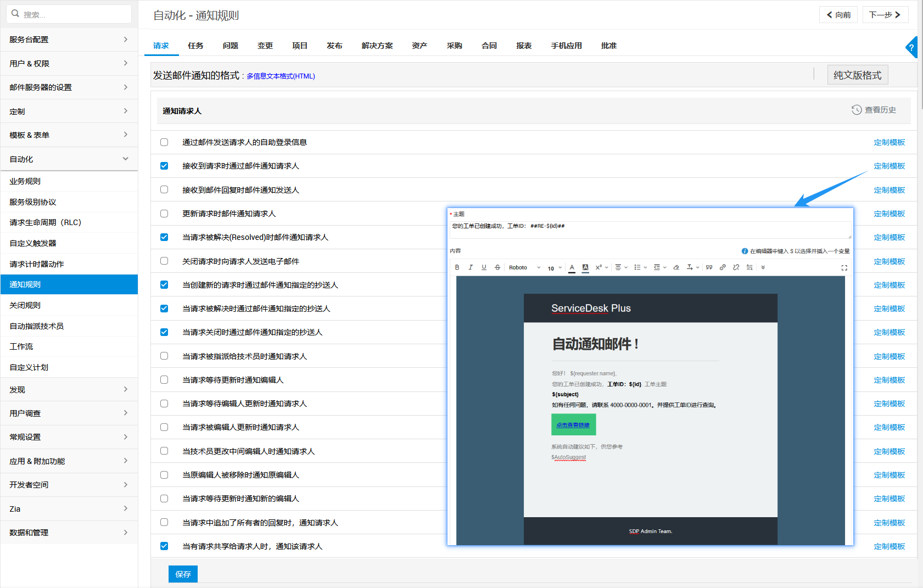
Task: Open superscript options in editor toolbar
Action: (602, 267)
